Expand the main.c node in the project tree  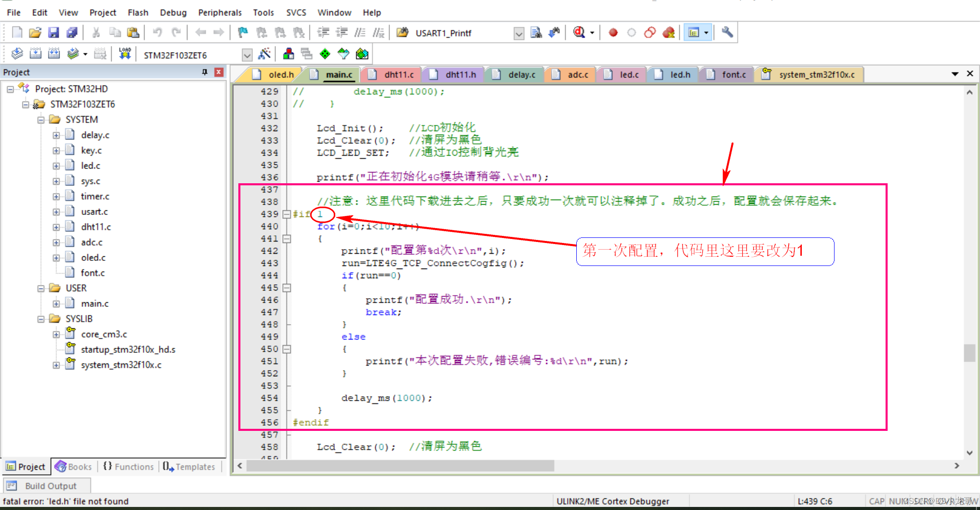point(56,304)
